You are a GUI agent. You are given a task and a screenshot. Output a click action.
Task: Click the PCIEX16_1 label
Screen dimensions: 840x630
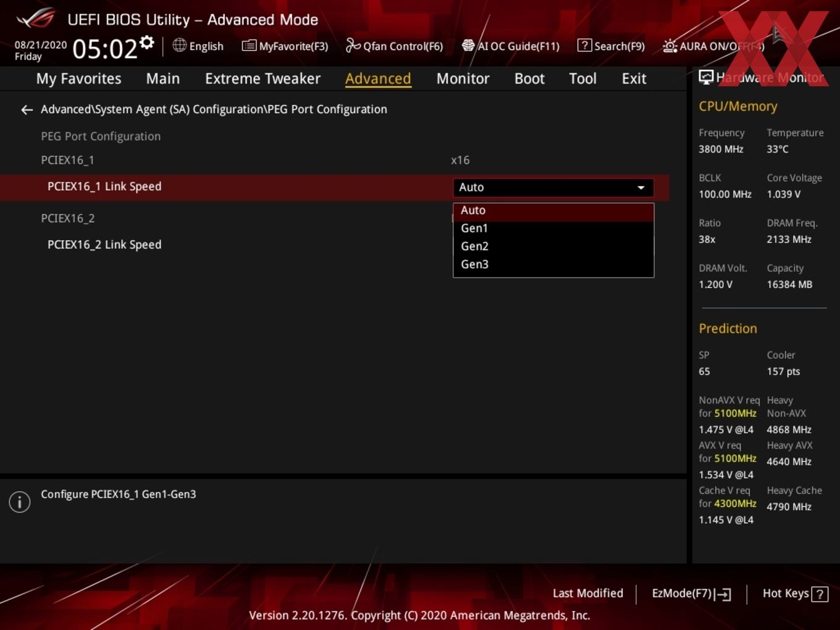(x=67, y=161)
